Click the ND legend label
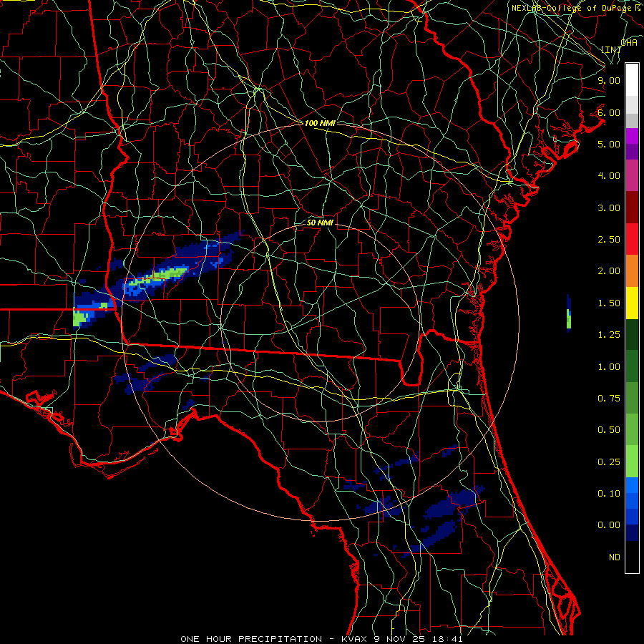 point(615,557)
